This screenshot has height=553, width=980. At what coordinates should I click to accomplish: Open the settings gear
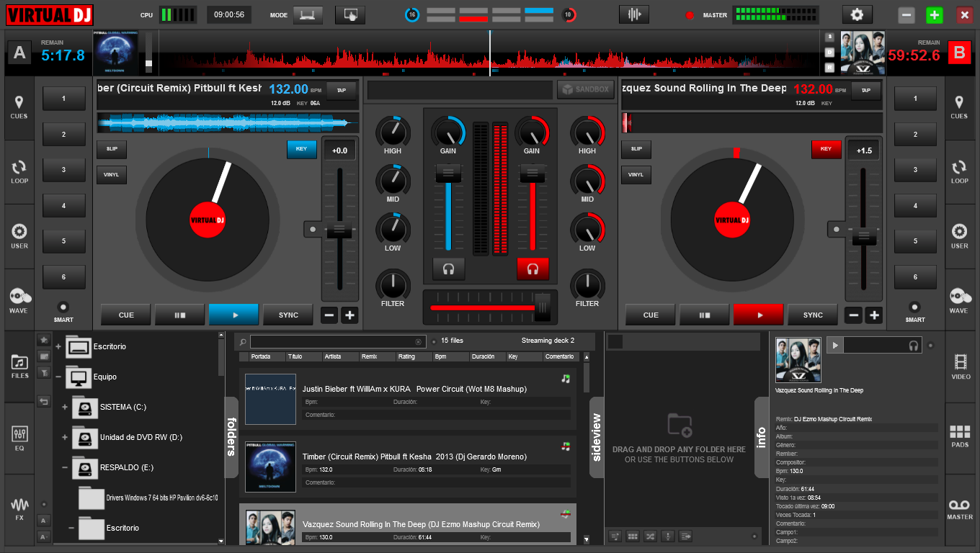pyautogui.click(x=857, y=14)
